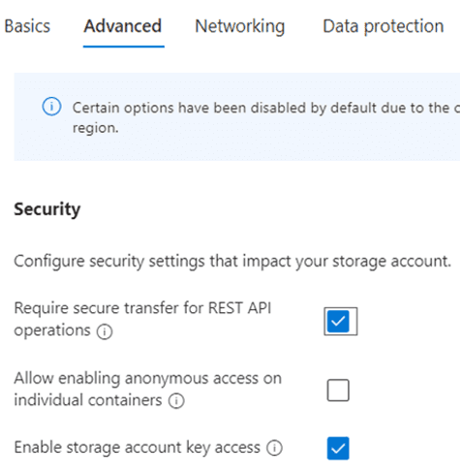This screenshot has height=476, width=460.
Task: Uncheck Require secure transfer for REST API
Action: (338, 321)
